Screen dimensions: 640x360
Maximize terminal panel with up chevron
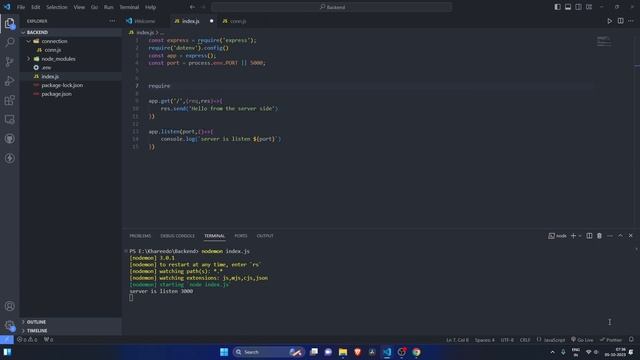620,236
